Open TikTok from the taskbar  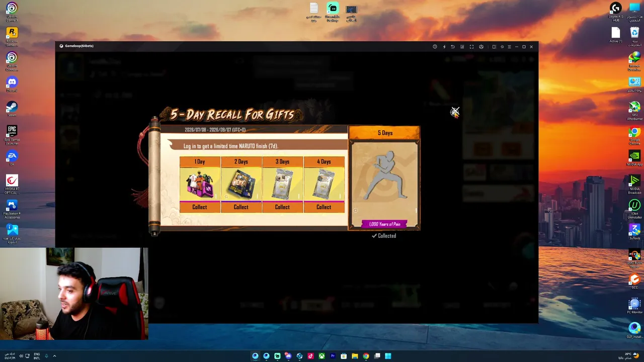coord(310,356)
